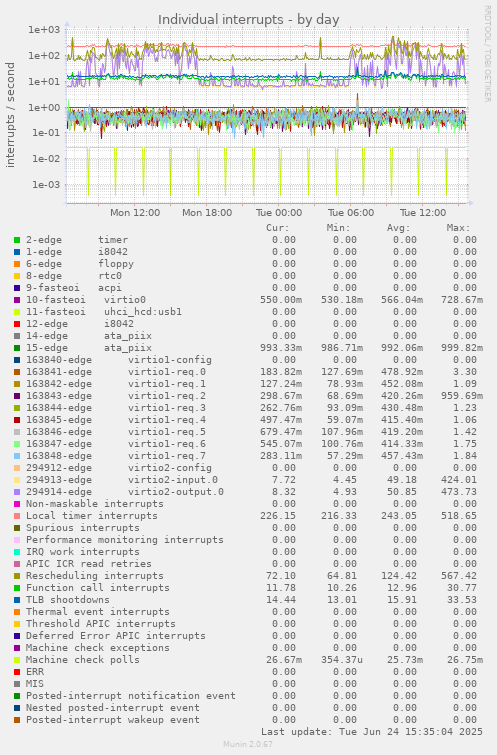Screen dimensions: 497x755
Task: Click the Max column header
Action: click(x=458, y=228)
